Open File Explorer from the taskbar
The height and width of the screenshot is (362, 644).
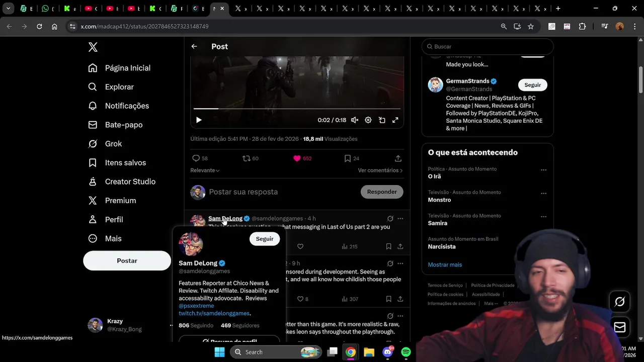(369, 352)
